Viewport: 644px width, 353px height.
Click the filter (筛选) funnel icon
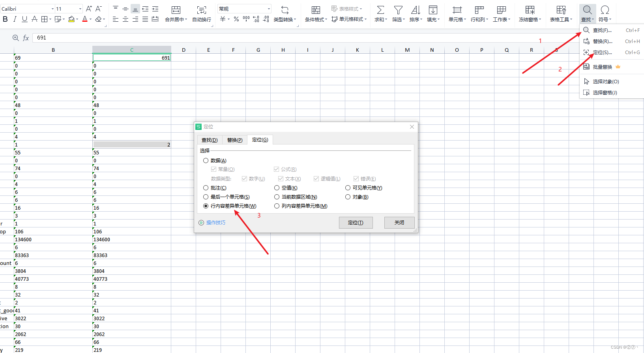(398, 10)
